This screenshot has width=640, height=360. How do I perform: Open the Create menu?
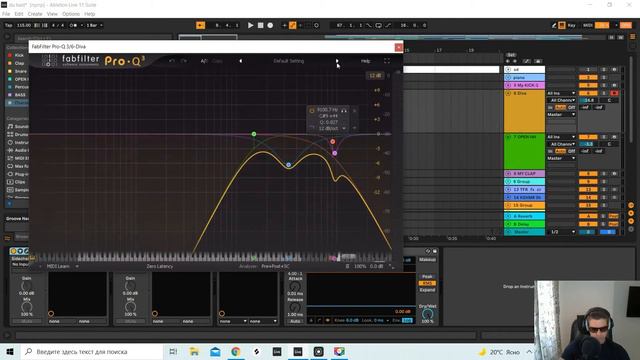tap(35, 14)
